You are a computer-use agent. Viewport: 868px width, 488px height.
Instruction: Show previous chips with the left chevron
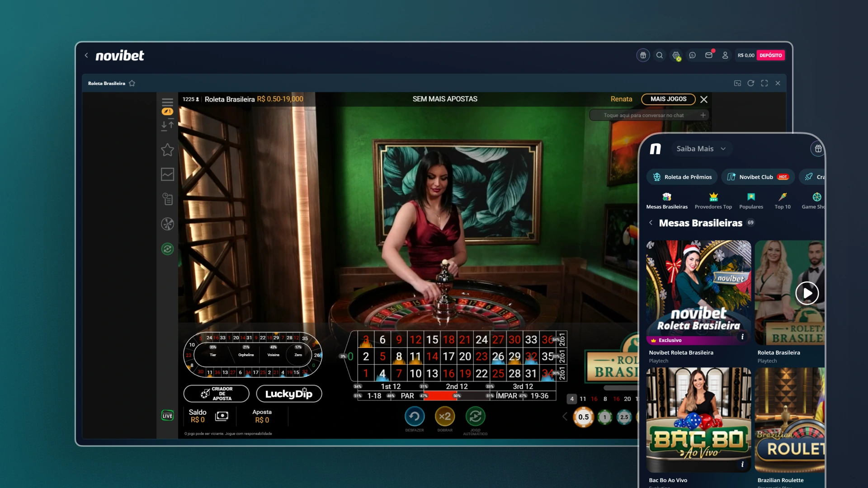coord(565,417)
